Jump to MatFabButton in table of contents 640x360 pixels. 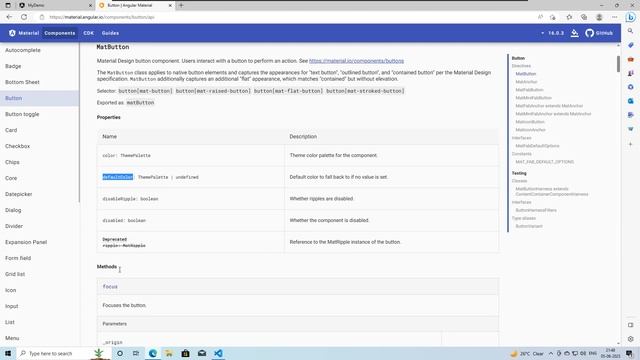[x=529, y=90]
